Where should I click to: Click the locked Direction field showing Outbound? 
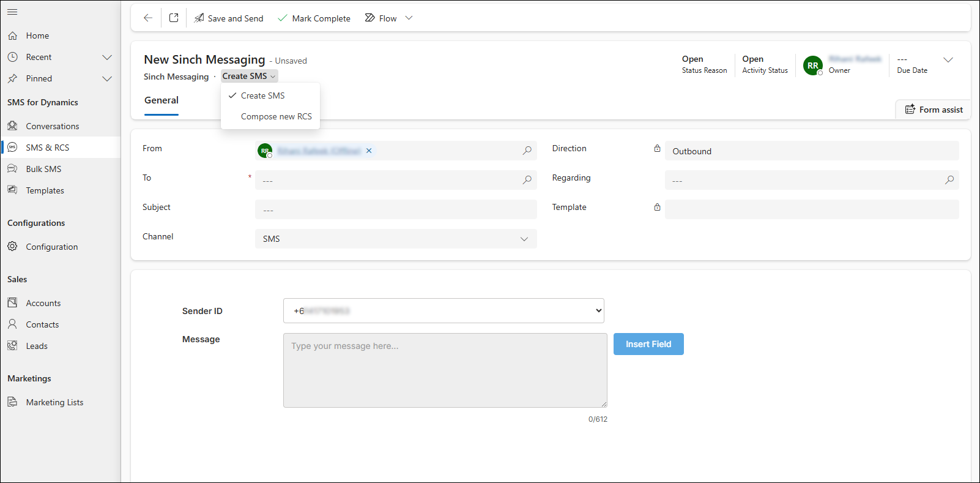pos(812,151)
